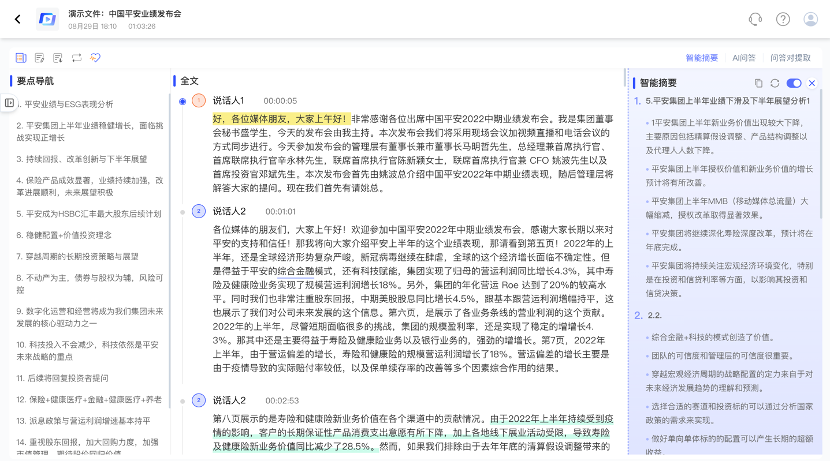
Task: Open the help question mark icon
Action: 783,19
